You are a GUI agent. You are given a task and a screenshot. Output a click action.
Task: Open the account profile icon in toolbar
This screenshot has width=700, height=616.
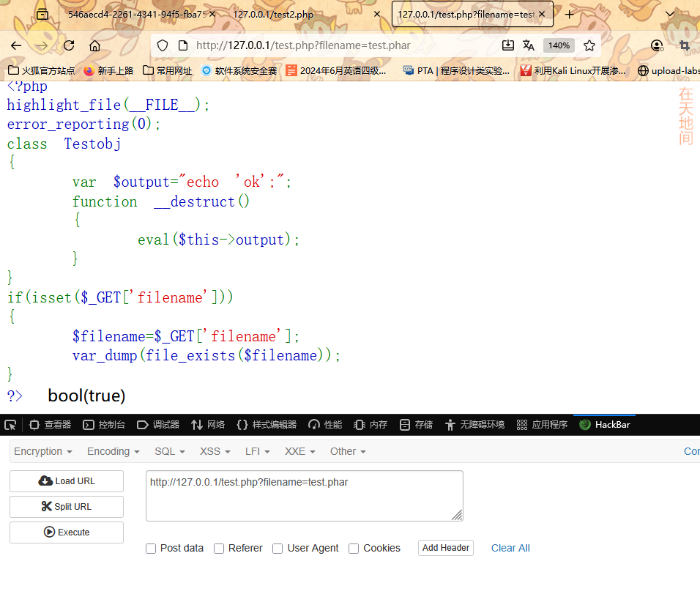(x=657, y=45)
